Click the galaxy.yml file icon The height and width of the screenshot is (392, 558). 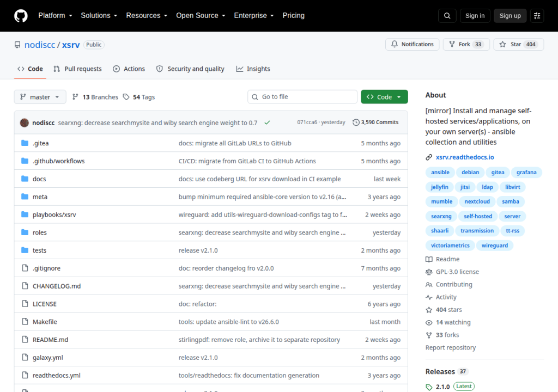coord(25,357)
